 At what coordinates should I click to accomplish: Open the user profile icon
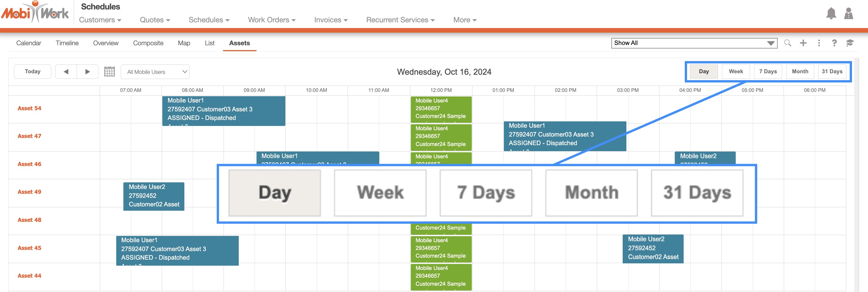pyautogui.click(x=848, y=13)
